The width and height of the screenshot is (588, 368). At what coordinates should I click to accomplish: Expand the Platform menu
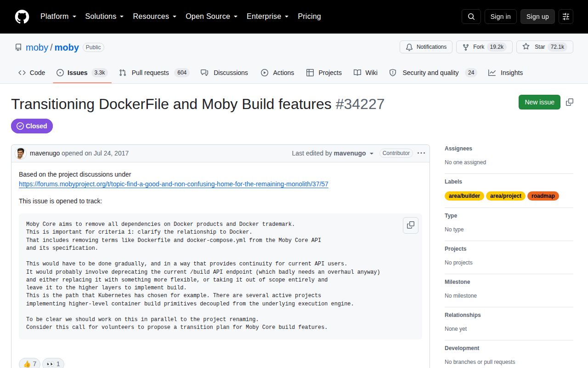(58, 17)
